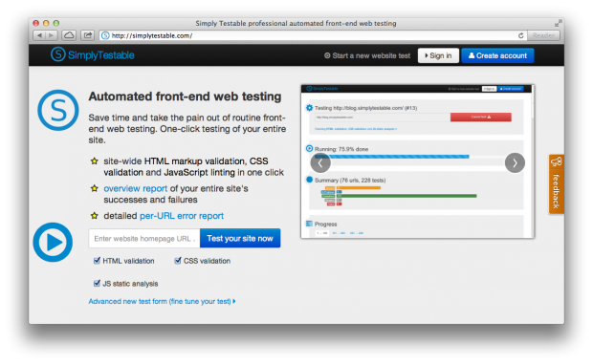The width and height of the screenshot is (593, 364).
Task: Go forward with the browser forward arrow
Action: coord(52,35)
